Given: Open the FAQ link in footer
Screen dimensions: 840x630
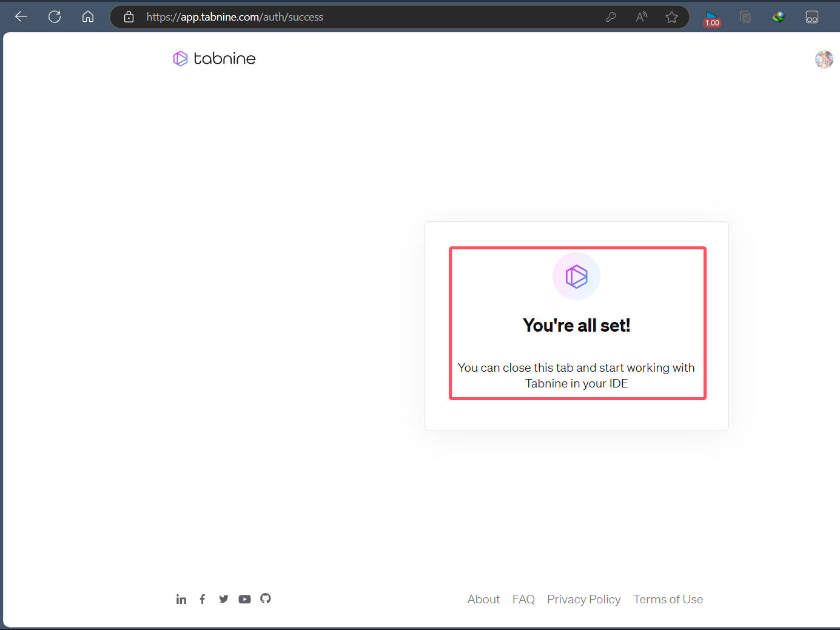Looking at the screenshot, I should [x=523, y=599].
